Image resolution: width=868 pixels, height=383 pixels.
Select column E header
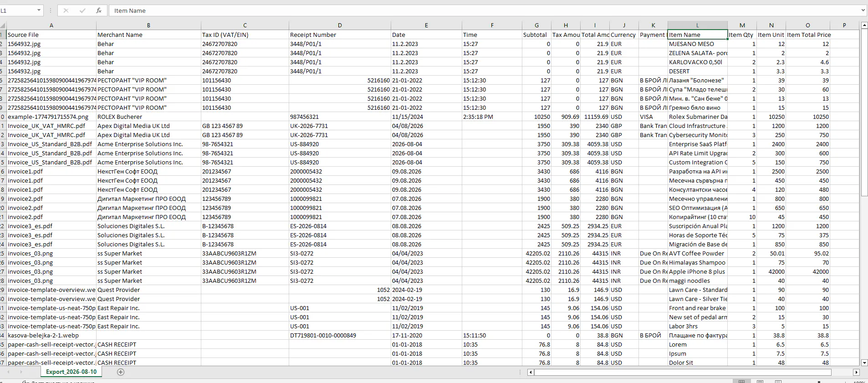(426, 25)
